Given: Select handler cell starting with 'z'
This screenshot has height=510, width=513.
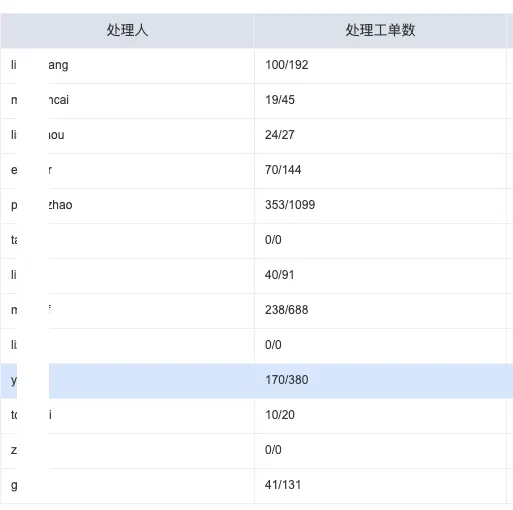Looking at the screenshot, I should (127, 451).
